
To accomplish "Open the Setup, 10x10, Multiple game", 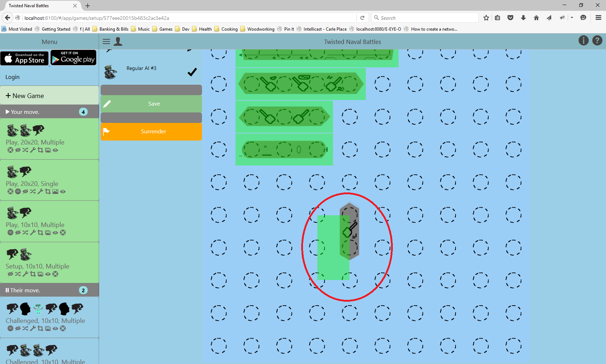I will click(x=49, y=263).
